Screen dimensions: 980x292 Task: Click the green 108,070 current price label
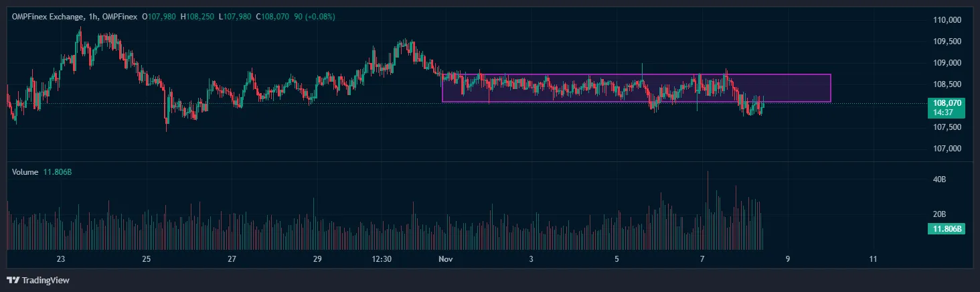coord(947,104)
